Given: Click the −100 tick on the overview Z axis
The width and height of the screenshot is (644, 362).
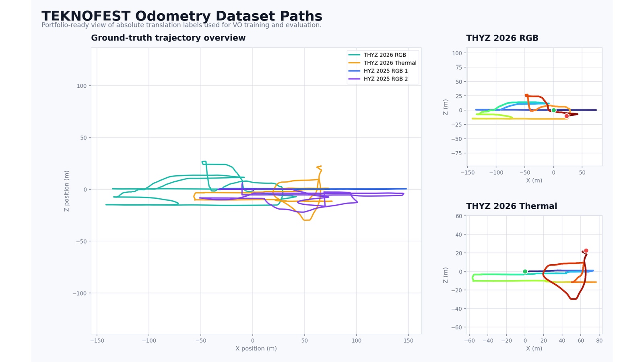Looking at the screenshot, I should [x=80, y=293].
